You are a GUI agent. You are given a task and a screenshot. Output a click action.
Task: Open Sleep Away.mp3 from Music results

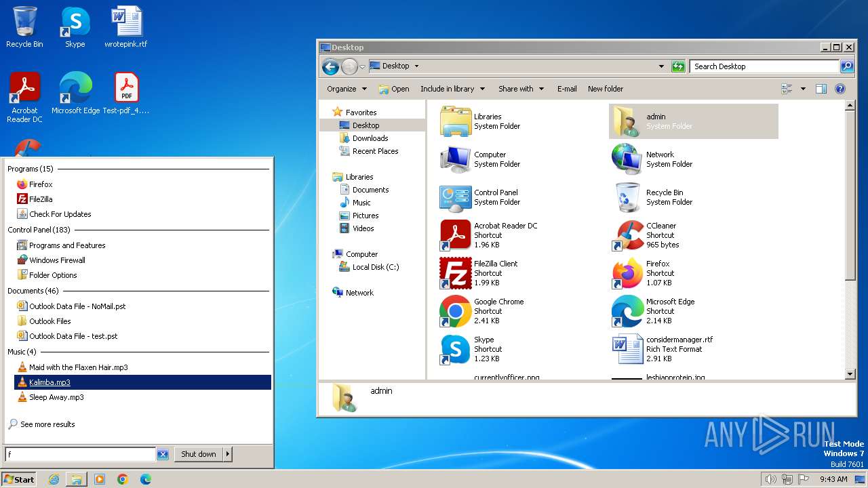pos(142,397)
